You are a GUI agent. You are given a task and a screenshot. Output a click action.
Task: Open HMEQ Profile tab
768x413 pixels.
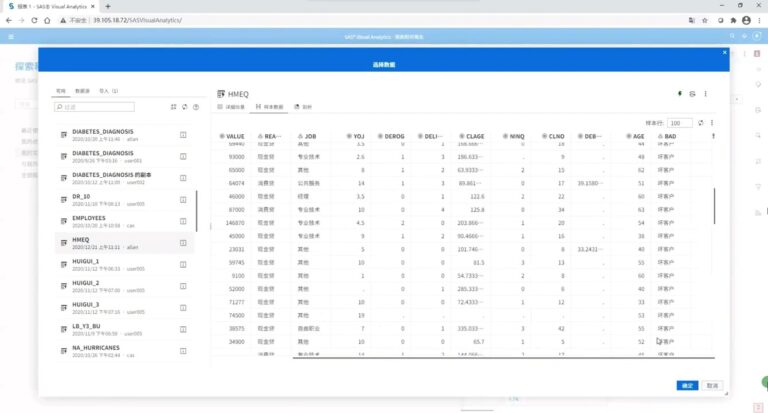[303, 107]
